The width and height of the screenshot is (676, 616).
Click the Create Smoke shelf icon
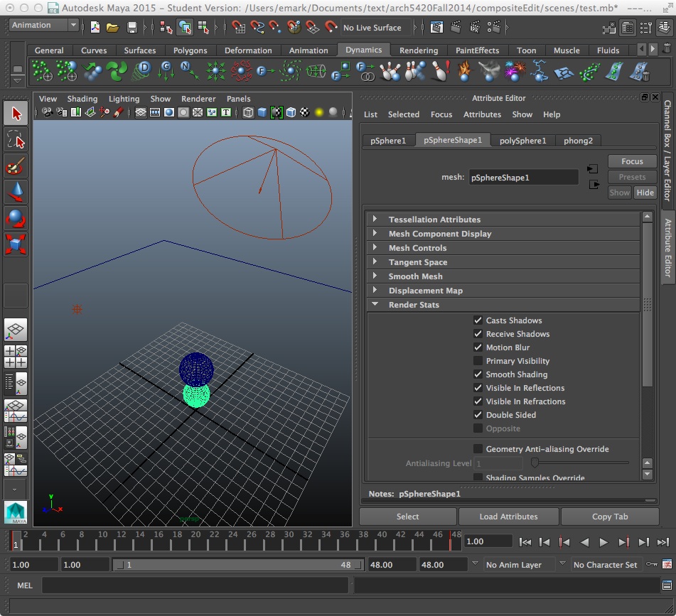click(x=489, y=71)
